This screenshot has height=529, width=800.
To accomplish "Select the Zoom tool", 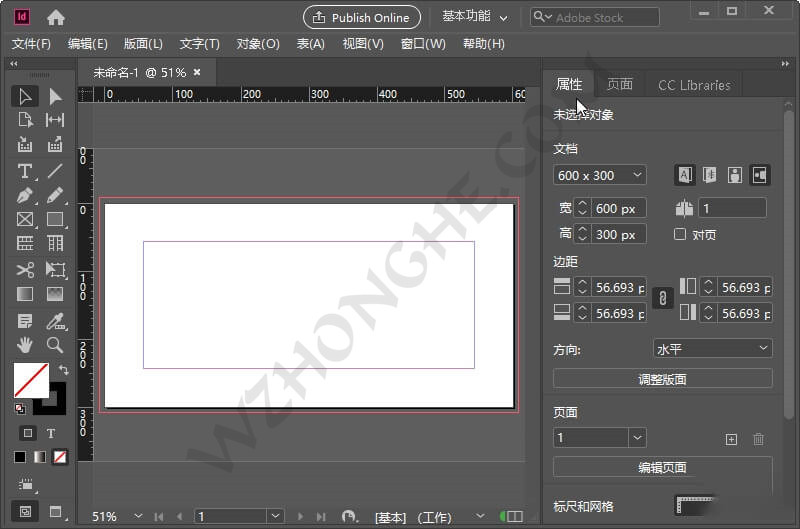I will click(55, 345).
